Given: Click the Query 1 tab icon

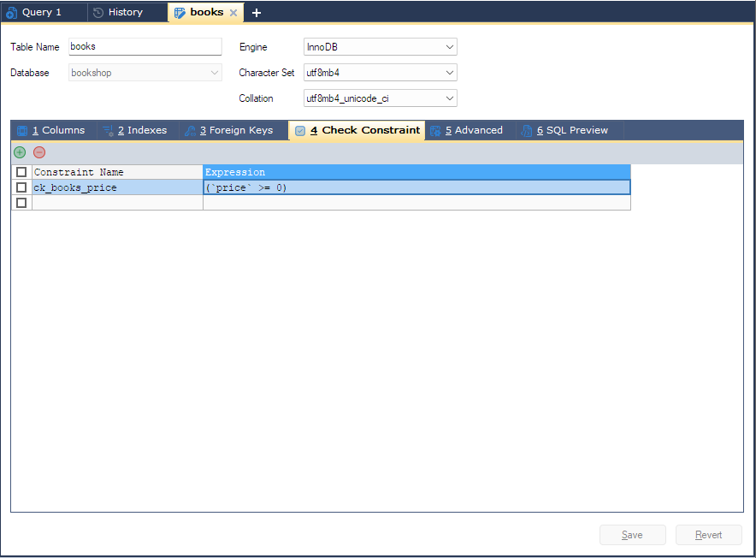Looking at the screenshot, I should [x=12, y=13].
